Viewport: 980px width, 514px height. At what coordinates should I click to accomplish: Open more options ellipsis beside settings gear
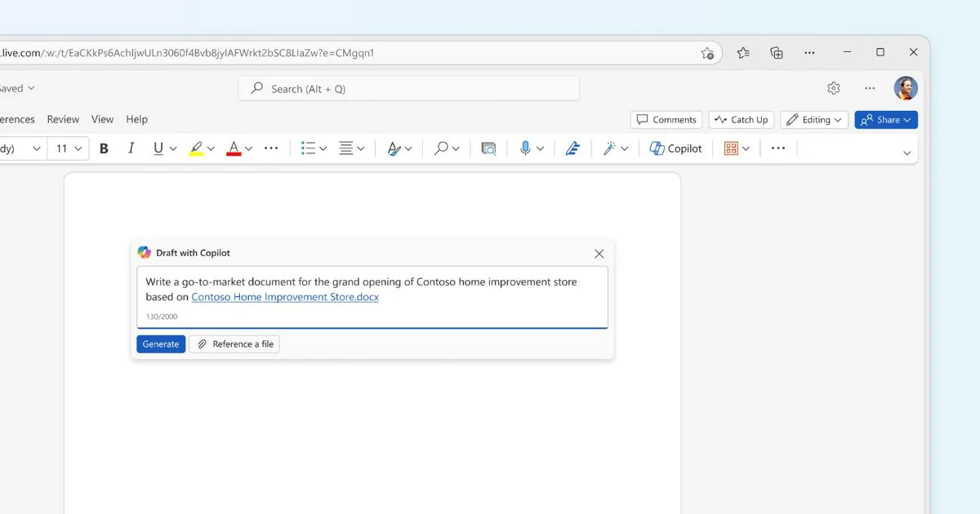[870, 88]
